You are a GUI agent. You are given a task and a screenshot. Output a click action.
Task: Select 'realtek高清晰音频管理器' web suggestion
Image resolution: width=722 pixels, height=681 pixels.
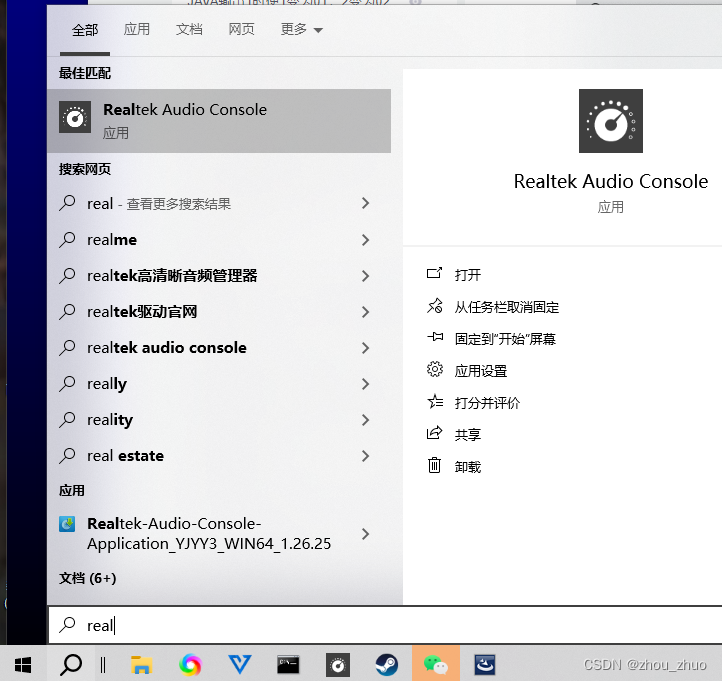[172, 276]
